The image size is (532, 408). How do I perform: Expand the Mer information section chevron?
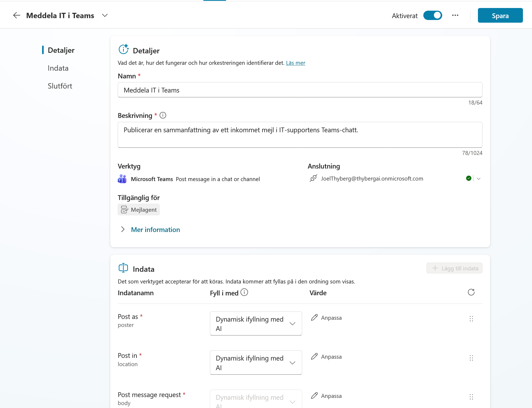123,229
